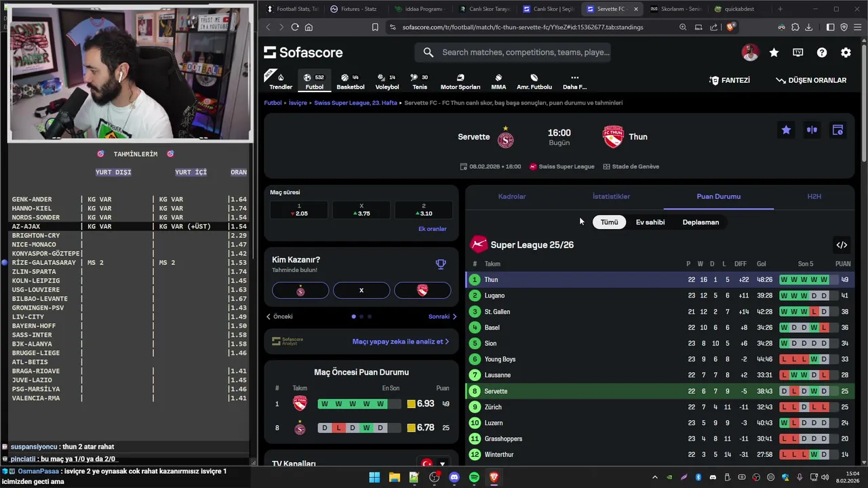
Task: Click the Sofascore logo
Action: 303,52
